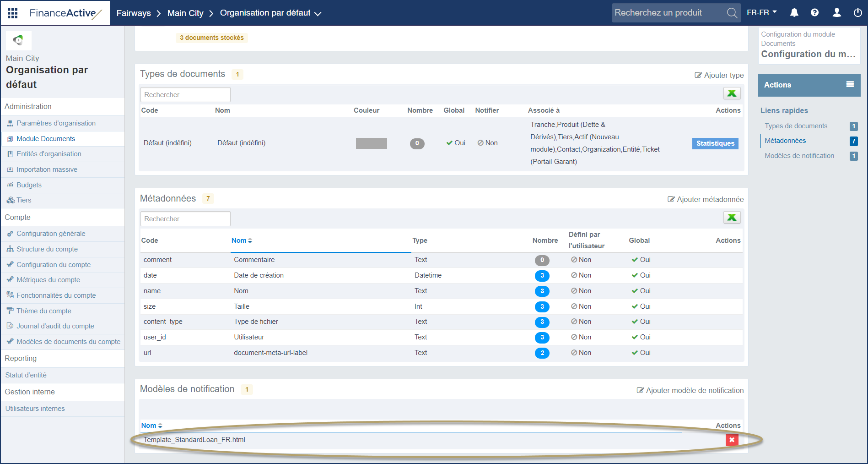Image resolution: width=868 pixels, height=464 pixels.
Task: Export document types to Excel
Action: (x=732, y=93)
